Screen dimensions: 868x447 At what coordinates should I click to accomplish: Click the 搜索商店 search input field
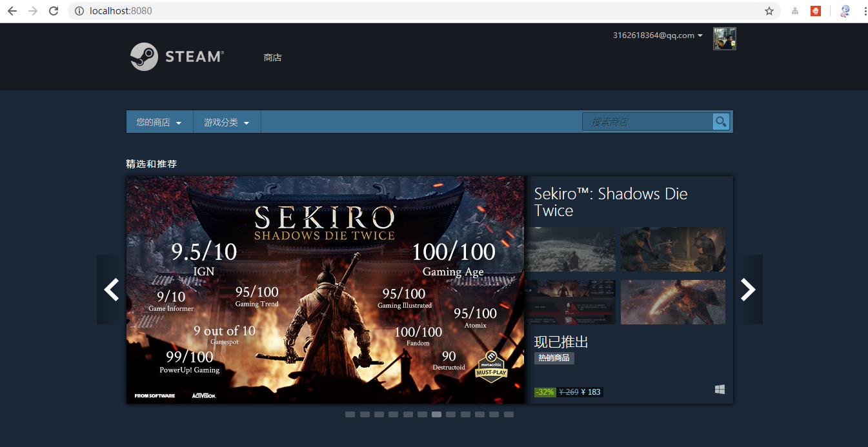point(645,121)
